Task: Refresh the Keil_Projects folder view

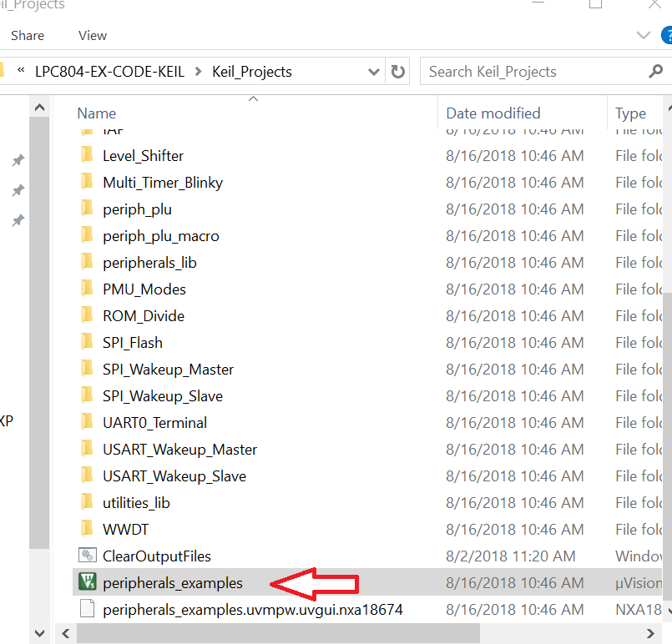Action: pyautogui.click(x=397, y=72)
